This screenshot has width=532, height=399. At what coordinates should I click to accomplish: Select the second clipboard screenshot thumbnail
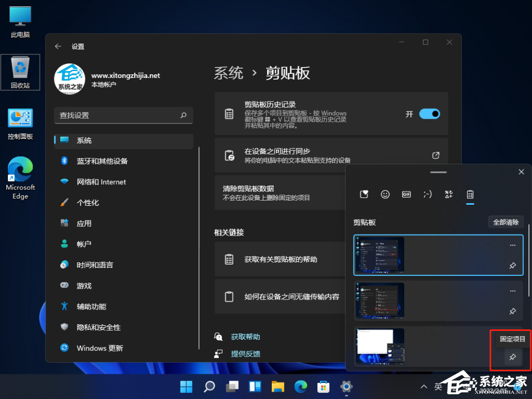pos(380,301)
